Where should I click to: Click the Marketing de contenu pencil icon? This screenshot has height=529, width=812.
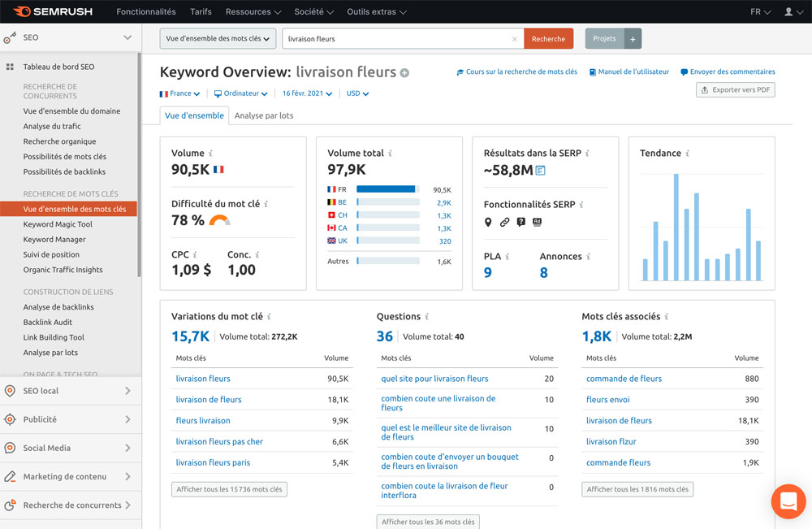pos(10,476)
